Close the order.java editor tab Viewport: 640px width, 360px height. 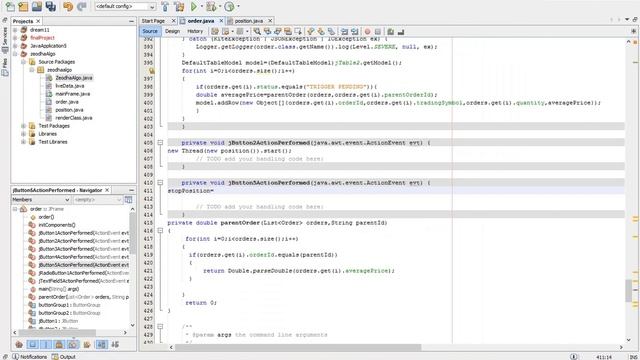coord(221,20)
